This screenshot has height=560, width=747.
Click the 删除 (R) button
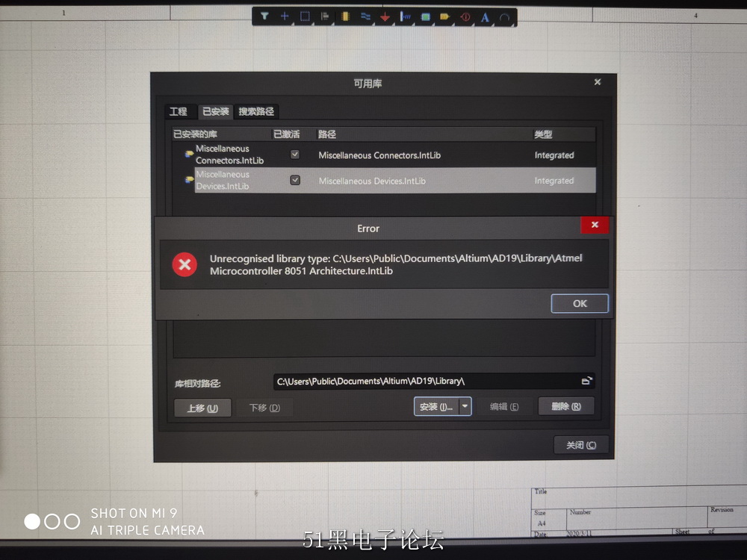coord(566,406)
